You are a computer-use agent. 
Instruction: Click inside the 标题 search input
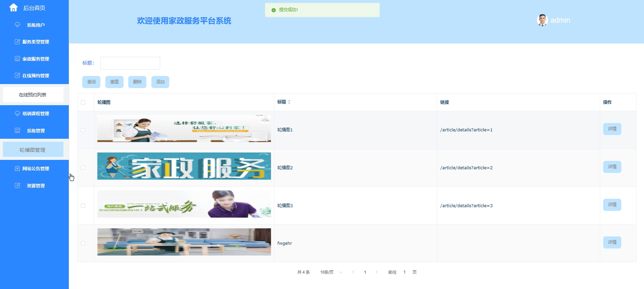click(130, 63)
